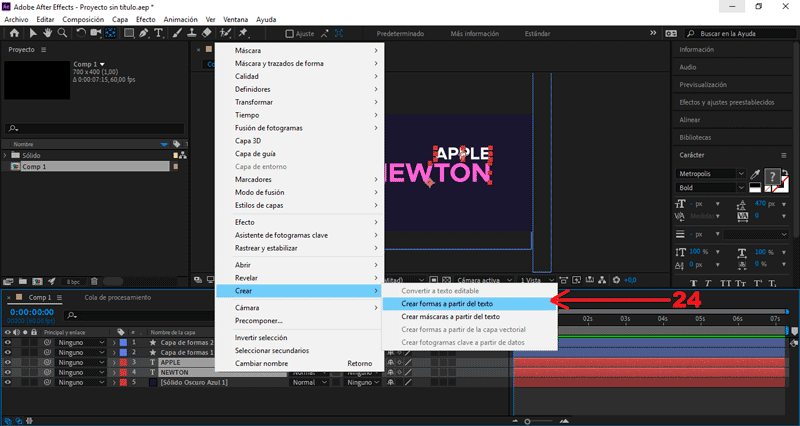This screenshot has width=800, height=426.
Task: Click the new composition icon in Project panel
Action: [x=37, y=281]
